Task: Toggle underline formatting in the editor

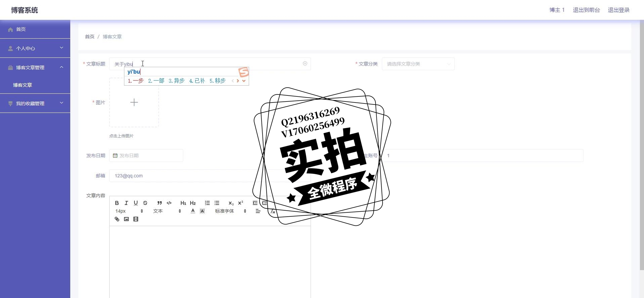Action: coord(136,203)
